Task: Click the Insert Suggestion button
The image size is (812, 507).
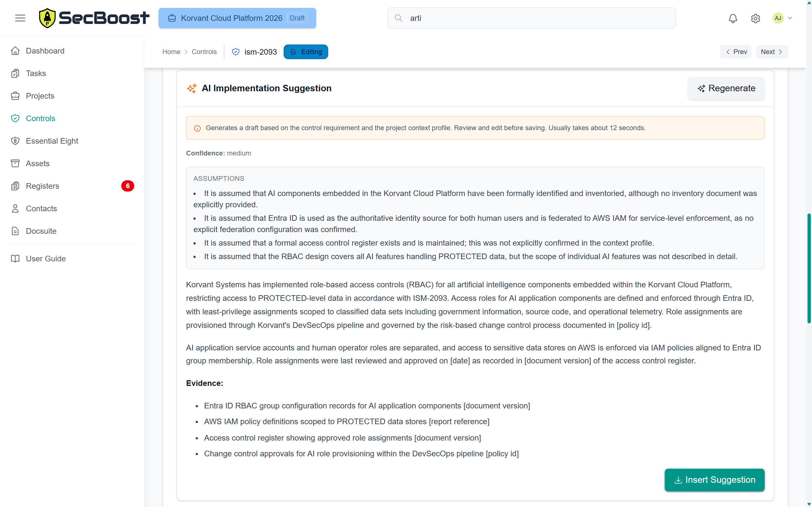Action: [x=714, y=480]
